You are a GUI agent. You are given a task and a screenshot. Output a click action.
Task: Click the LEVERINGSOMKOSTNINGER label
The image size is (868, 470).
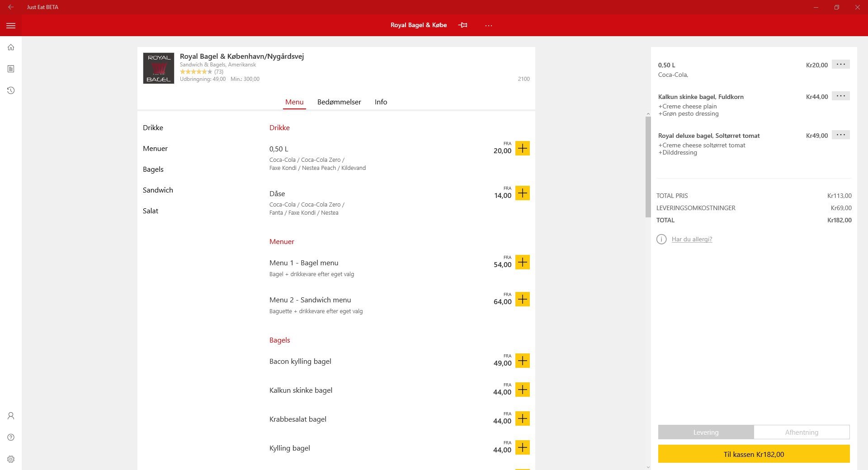(696, 208)
